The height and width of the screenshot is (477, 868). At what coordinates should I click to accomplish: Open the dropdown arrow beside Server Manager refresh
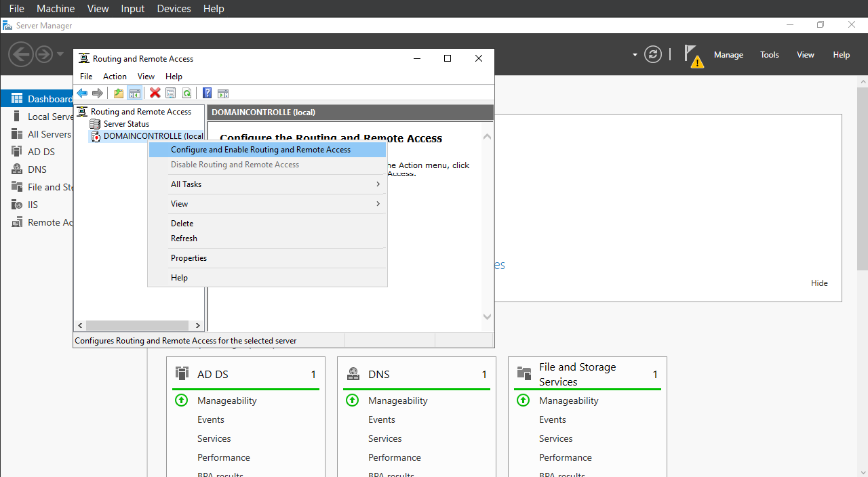coord(635,55)
